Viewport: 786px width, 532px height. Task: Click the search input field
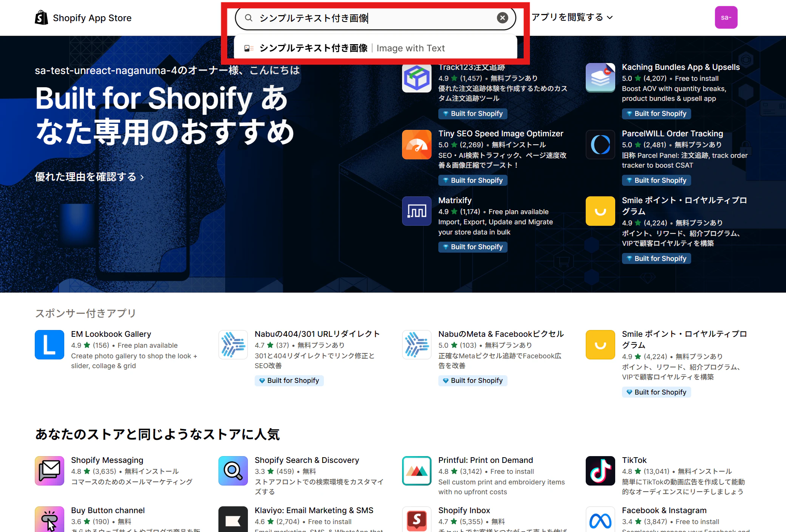pos(375,18)
